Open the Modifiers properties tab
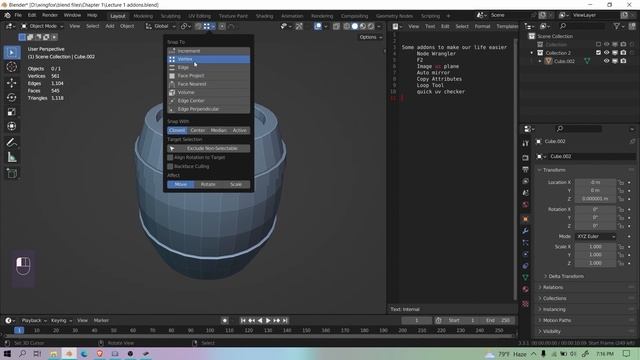This screenshot has height=360, width=640. pyautogui.click(x=525, y=231)
